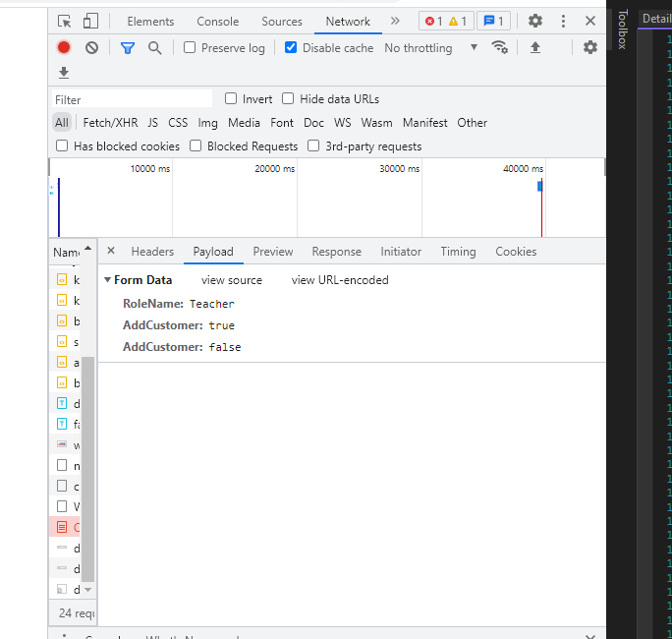This screenshot has width=672, height=639.
Task: Click view source link
Action: coord(232,280)
